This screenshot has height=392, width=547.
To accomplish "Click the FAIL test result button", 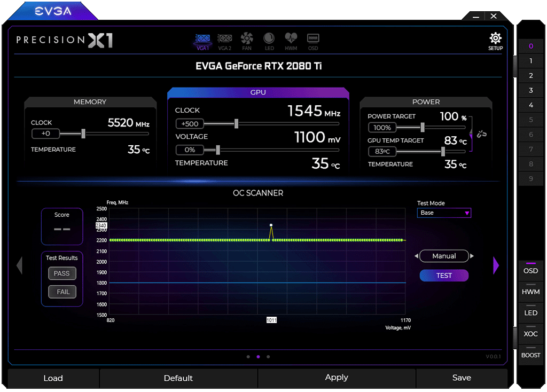I will 62,292.
